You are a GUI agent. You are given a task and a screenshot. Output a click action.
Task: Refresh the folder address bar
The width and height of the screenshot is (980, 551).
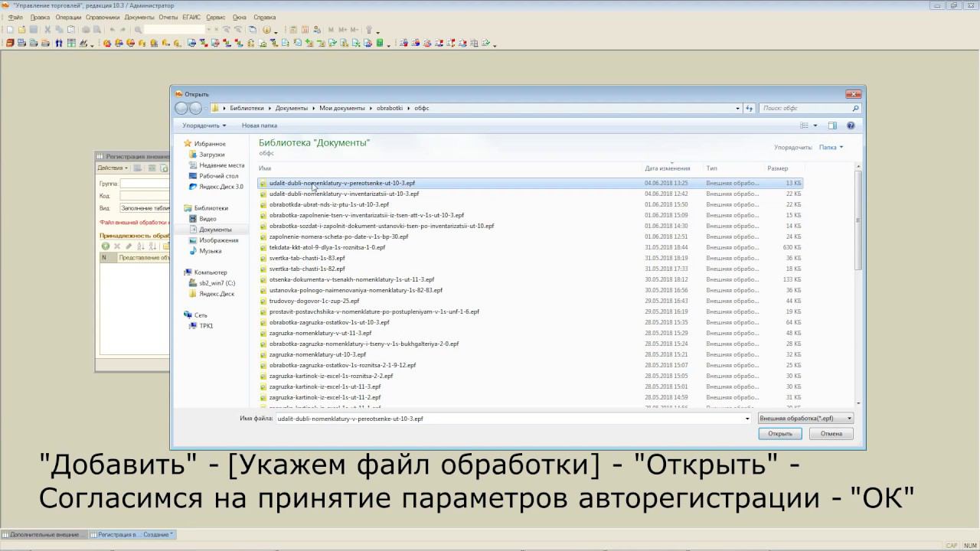(750, 108)
